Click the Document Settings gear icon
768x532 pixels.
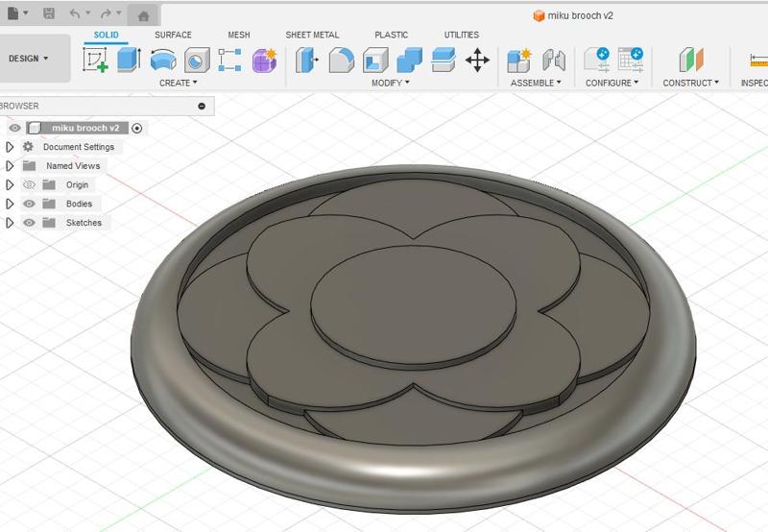[x=28, y=147]
